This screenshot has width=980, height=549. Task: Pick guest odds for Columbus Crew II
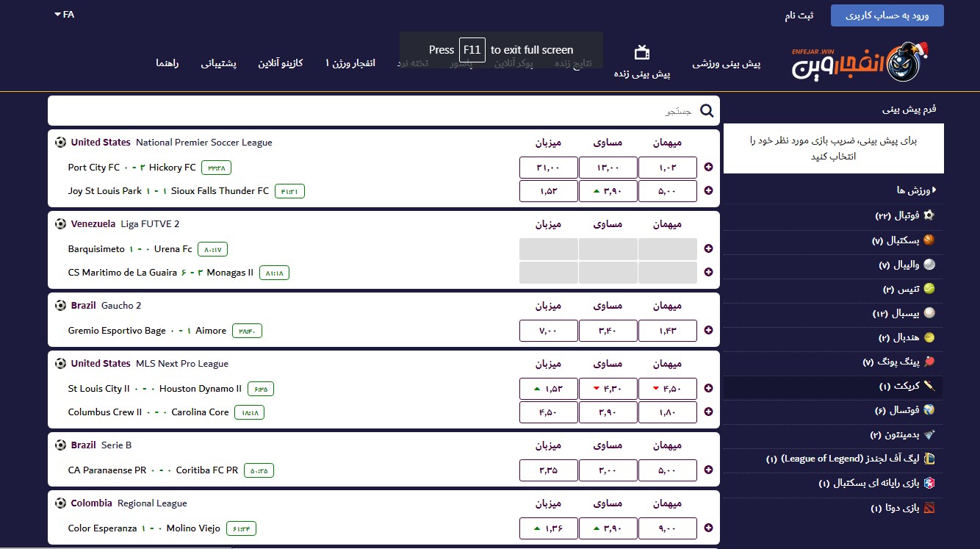(x=667, y=412)
